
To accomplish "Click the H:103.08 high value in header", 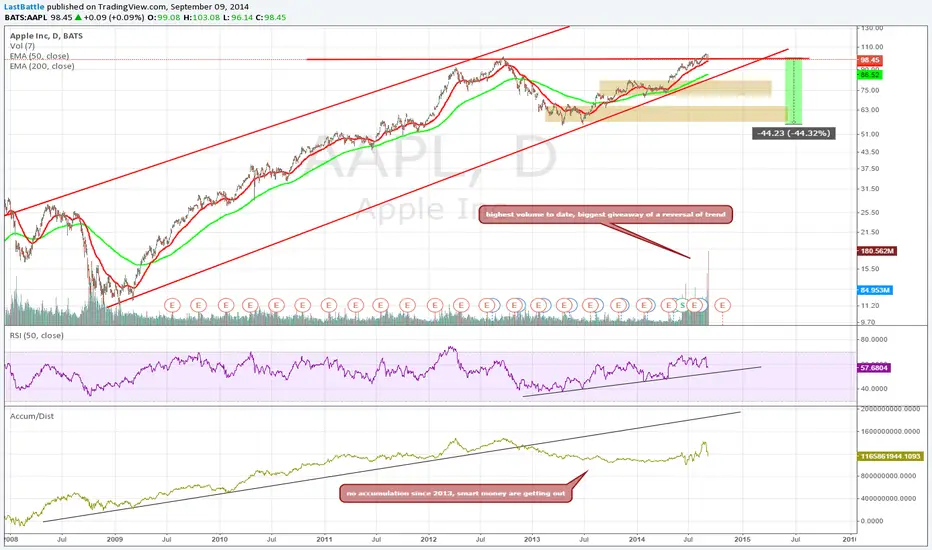I will [x=201, y=17].
